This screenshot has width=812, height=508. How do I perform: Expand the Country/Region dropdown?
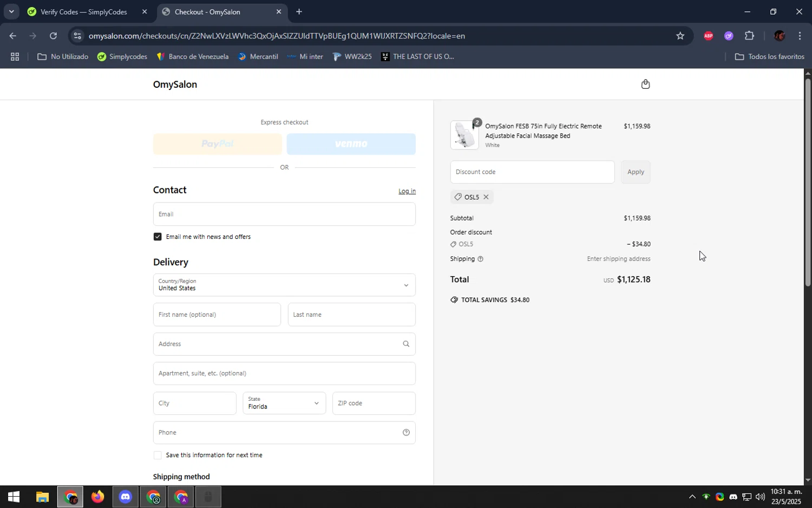coord(284,285)
